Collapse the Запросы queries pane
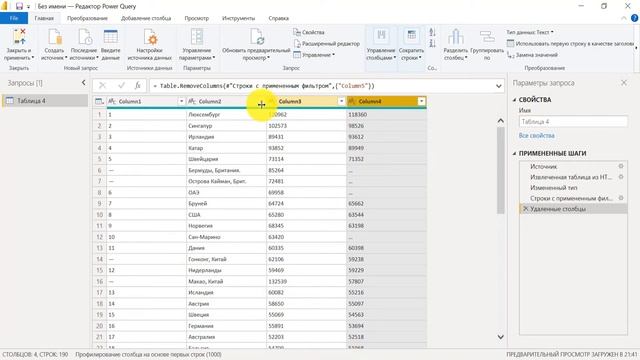This screenshot has width=640, height=360. point(84,83)
